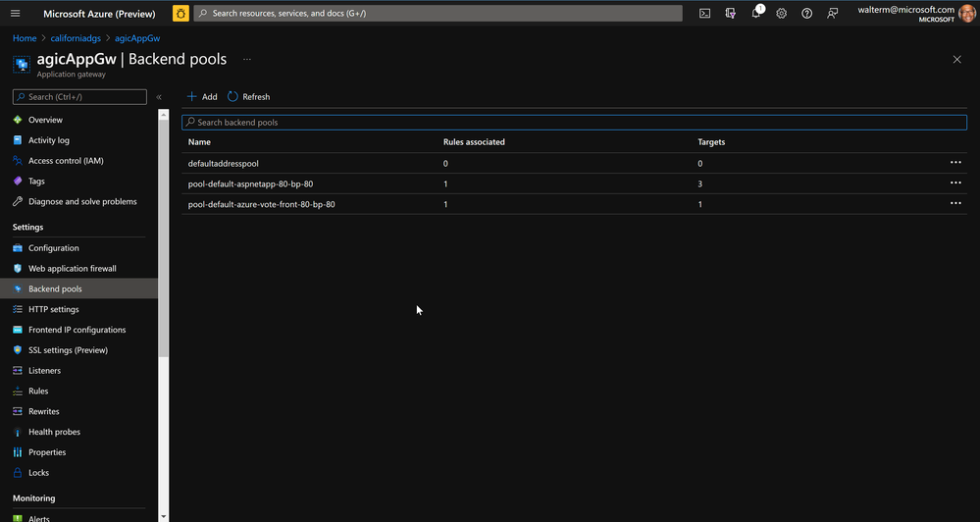Focus the sidebar Search (Ctrl+/) box
980x522 pixels.
click(x=79, y=97)
